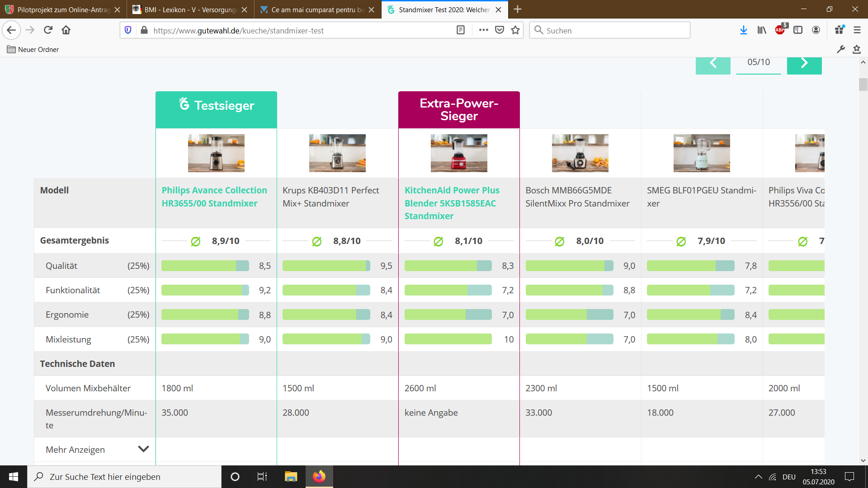Viewport: 868px width, 488px height.
Task: Click the Gesamtergebnis row label
Action: pos(74,240)
